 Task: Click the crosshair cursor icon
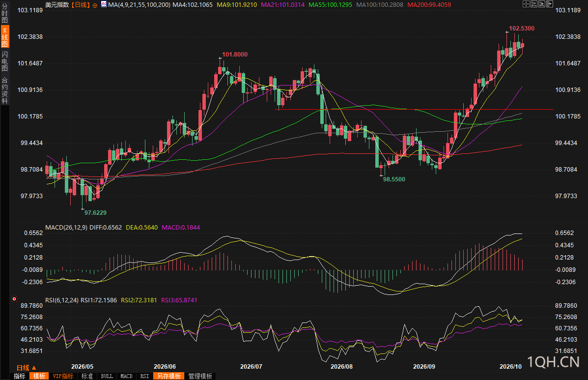coord(526,4)
